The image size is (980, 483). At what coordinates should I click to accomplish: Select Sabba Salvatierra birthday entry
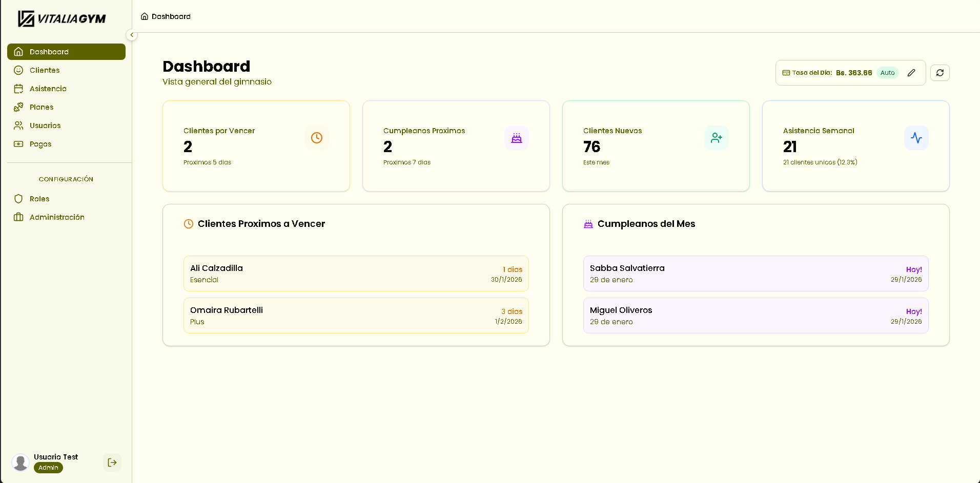pos(756,274)
